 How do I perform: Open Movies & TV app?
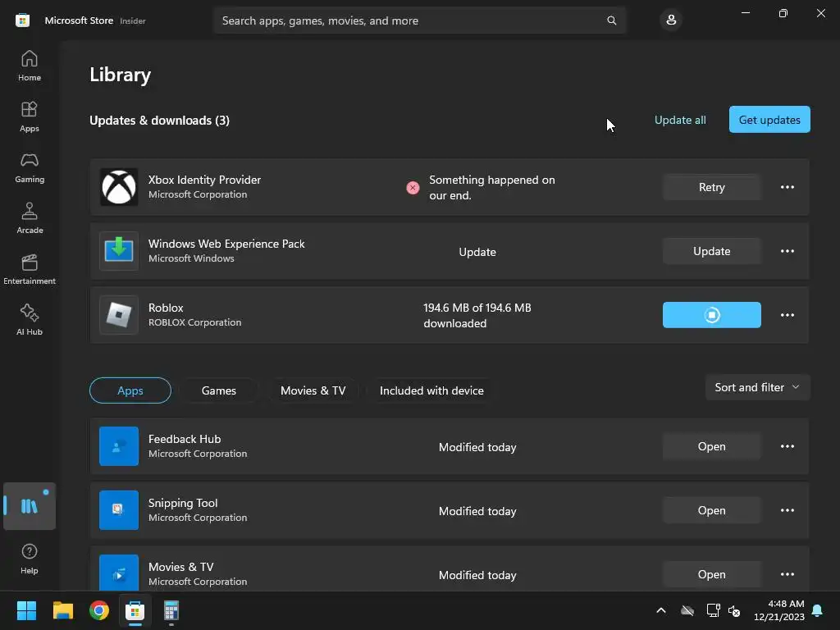pyautogui.click(x=711, y=574)
